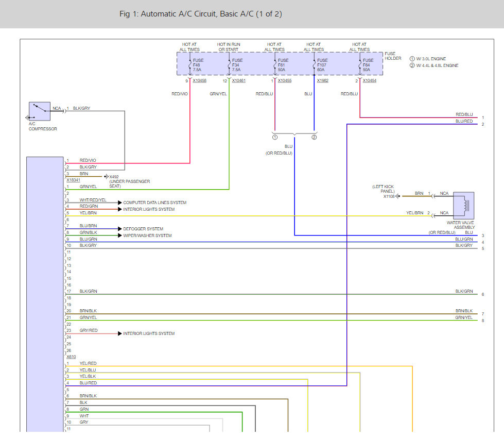Click the "A/C COMPRESSOR" label
Screen dimensions: 504x437
pyautogui.click(x=42, y=126)
